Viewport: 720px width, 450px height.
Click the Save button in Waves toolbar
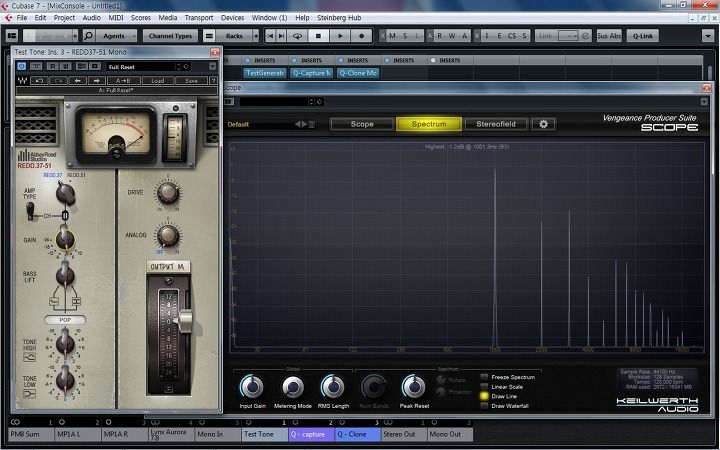[x=191, y=80]
